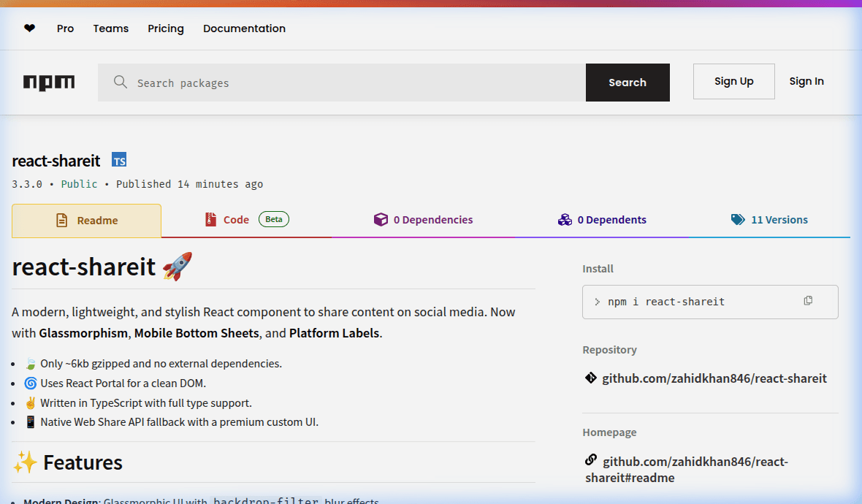
Task: Follow the react-shareit repository link
Action: (714, 378)
